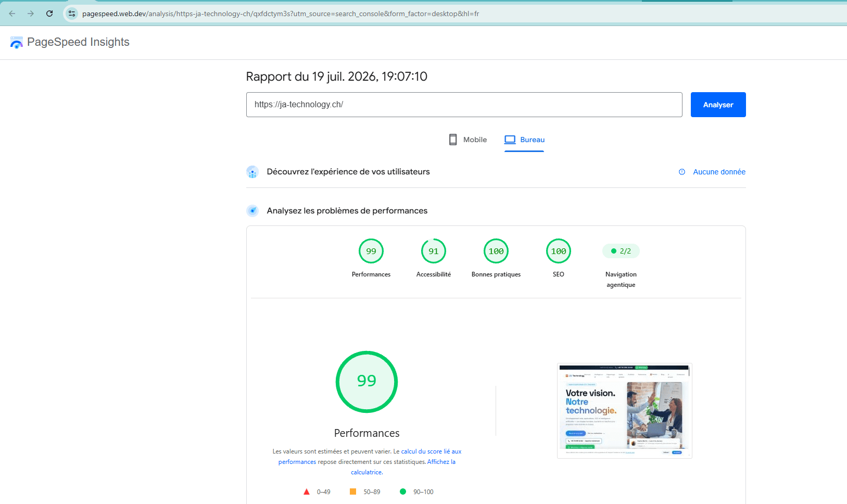
Task: Click the Rapport du 19 juil. 2026 heading
Action: (336, 77)
